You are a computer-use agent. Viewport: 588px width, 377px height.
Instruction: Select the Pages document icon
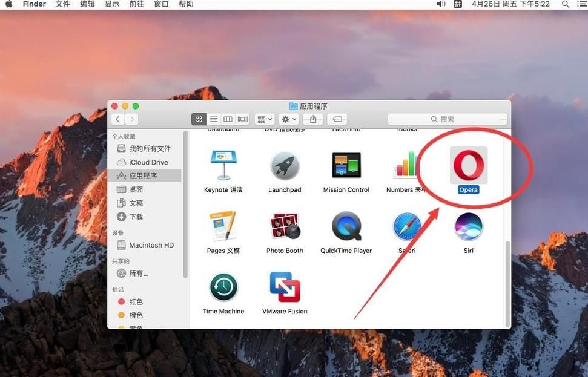point(223,226)
